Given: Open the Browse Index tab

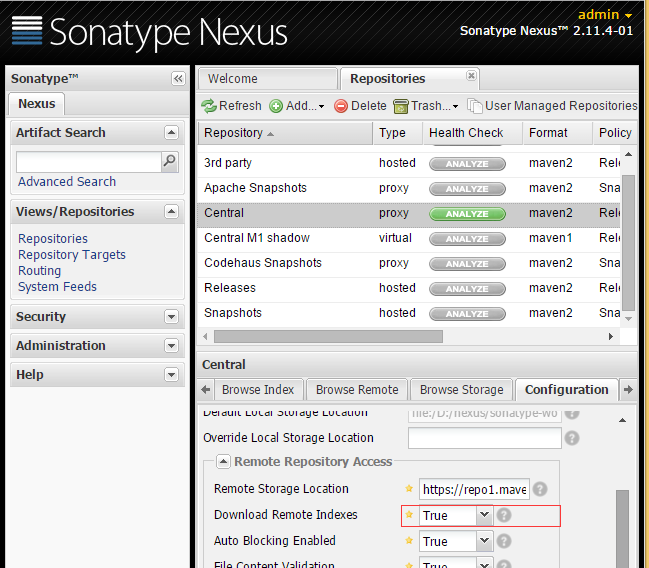Looking at the screenshot, I should [258, 390].
